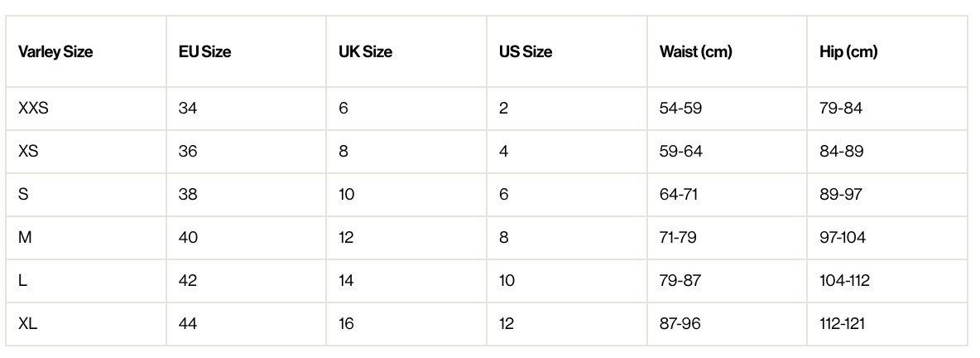Click EU size 44 cell

pos(188,324)
